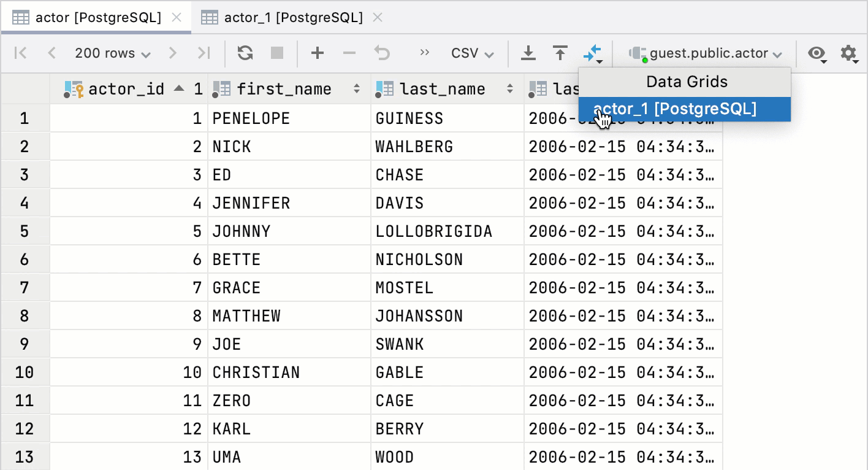868x470 pixels.
Task: Click the Export Data download icon
Action: tap(528, 53)
